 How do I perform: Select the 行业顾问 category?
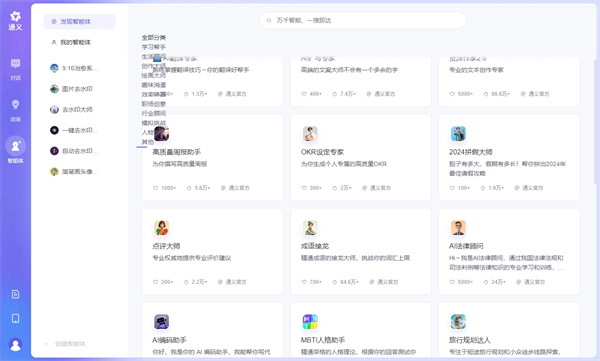coord(154,113)
